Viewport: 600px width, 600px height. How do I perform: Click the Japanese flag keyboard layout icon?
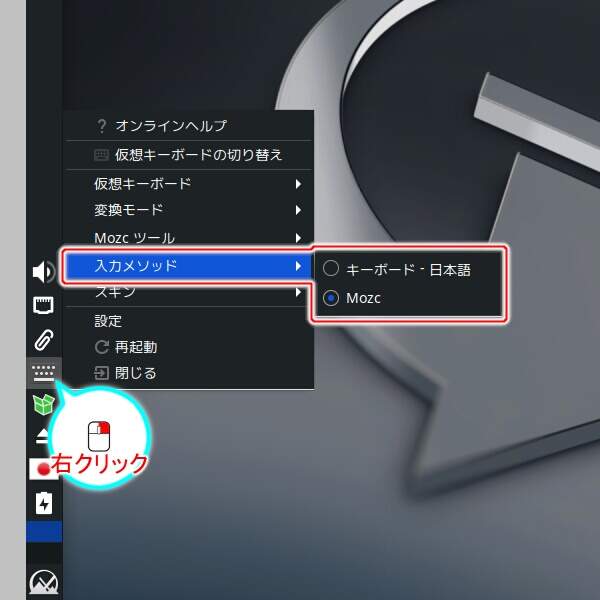[44, 468]
